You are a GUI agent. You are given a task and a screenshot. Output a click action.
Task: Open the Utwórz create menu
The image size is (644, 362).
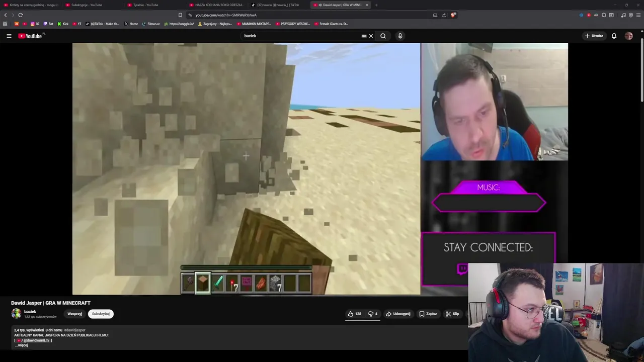pos(594,36)
